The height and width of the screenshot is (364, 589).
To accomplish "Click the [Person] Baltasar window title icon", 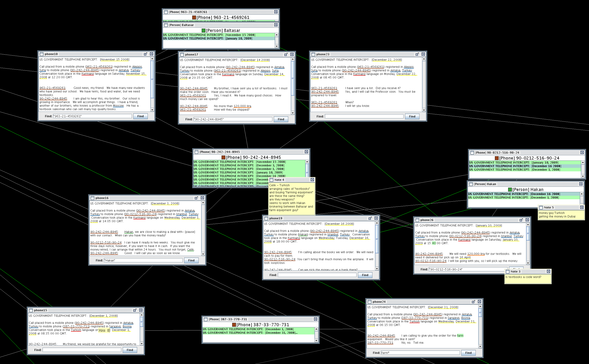I will click(x=166, y=25).
